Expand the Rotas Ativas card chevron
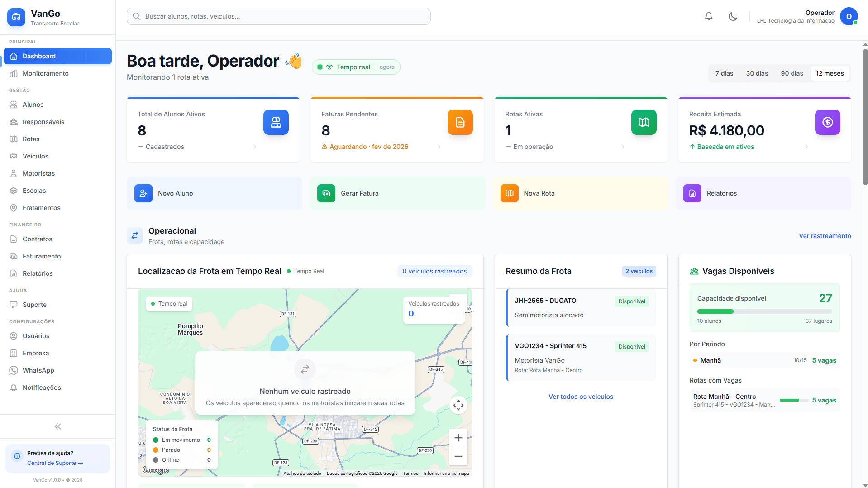Viewport: 868px width, 488px height. click(x=623, y=147)
